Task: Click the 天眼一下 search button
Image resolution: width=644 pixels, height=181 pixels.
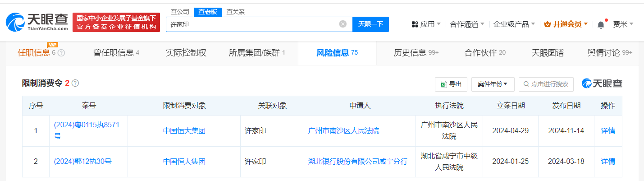Action: pyautogui.click(x=370, y=24)
